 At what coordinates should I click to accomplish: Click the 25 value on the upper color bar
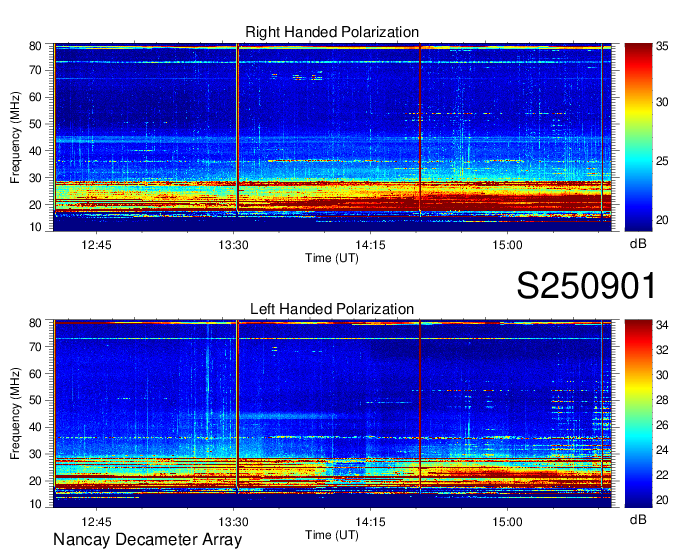(662, 161)
